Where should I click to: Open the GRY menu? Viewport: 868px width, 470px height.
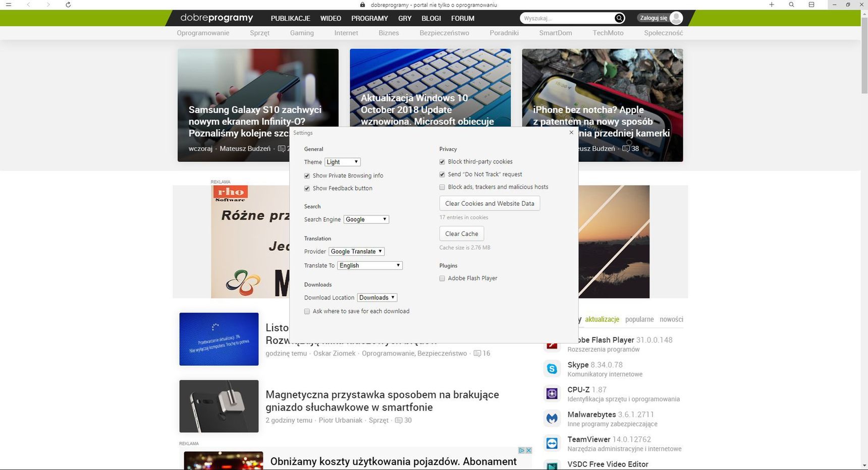[x=405, y=18]
